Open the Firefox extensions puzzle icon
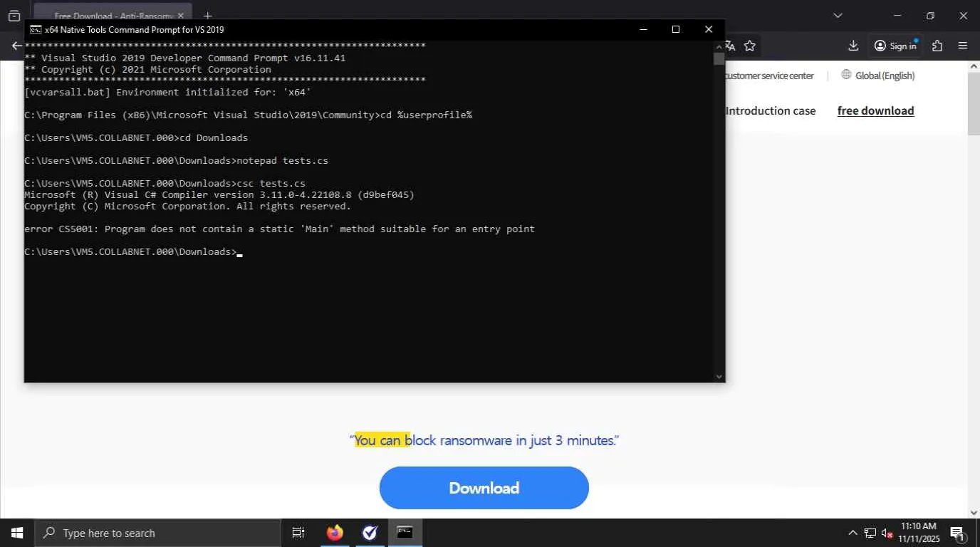Image resolution: width=980 pixels, height=547 pixels. click(x=937, y=46)
